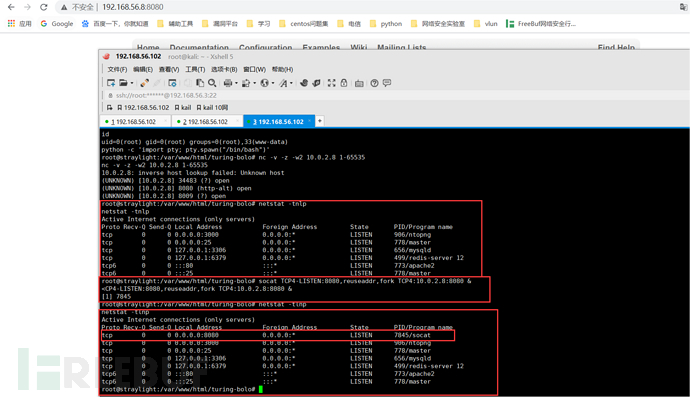Click the Xshell open session folder icon
The height and width of the screenshot is (397, 690).
pos(123,83)
